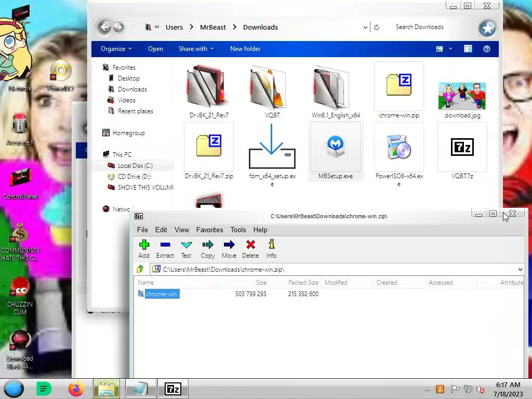Open the 7-Zip Tools menu
This screenshot has height=399, width=532.
pos(238,230)
